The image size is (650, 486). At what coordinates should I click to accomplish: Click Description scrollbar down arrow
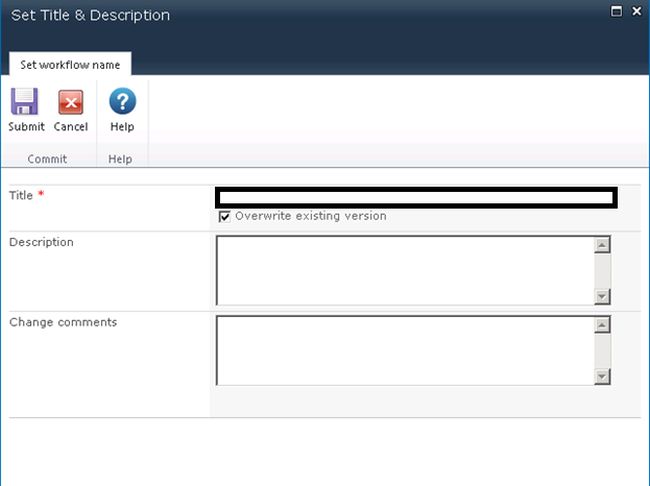tap(602, 296)
